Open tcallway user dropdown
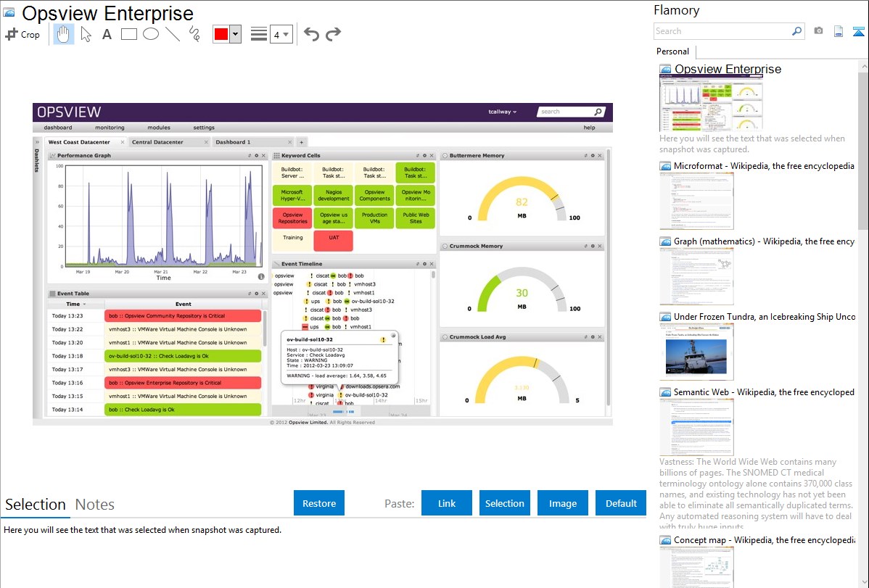Screen dimensions: 869x588 click(x=502, y=112)
